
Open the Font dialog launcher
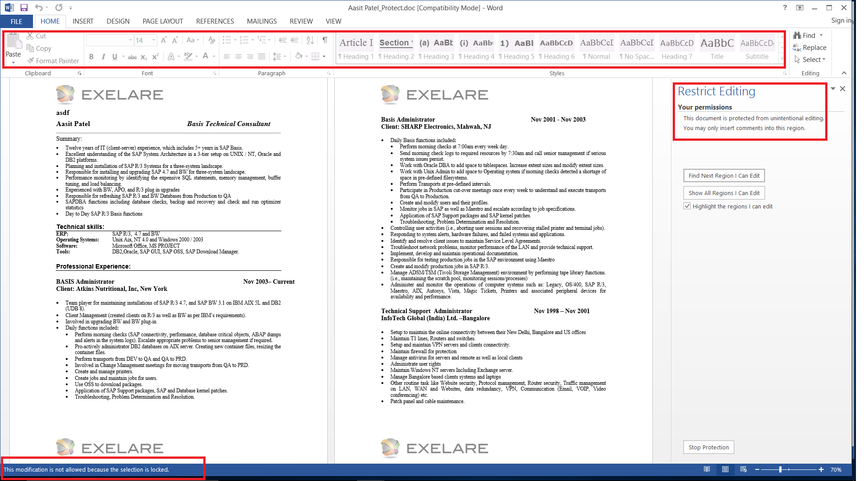(214, 73)
